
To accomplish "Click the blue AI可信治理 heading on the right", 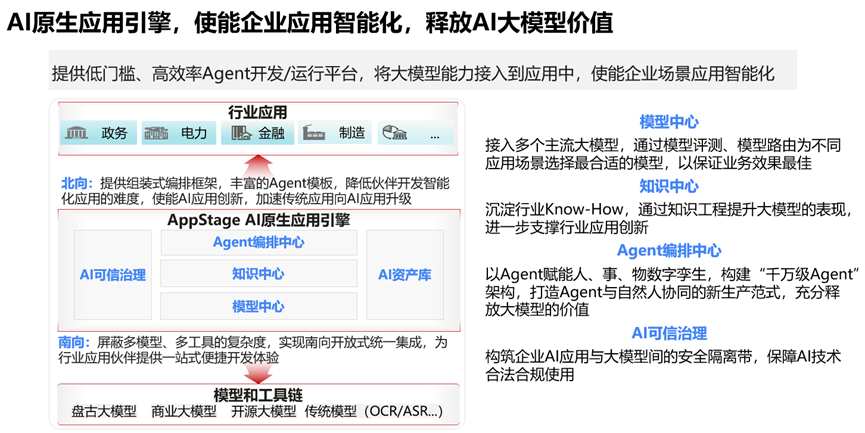I will (x=669, y=333).
